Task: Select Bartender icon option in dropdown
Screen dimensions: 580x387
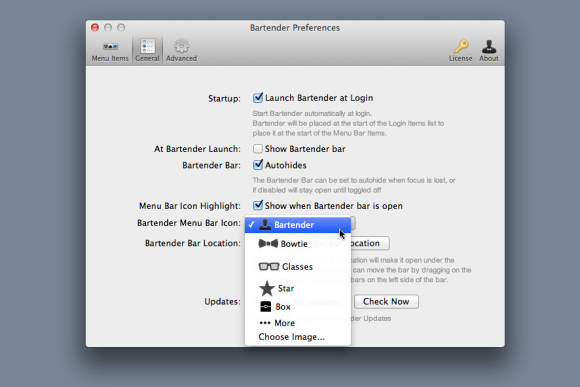Action: pos(298,225)
